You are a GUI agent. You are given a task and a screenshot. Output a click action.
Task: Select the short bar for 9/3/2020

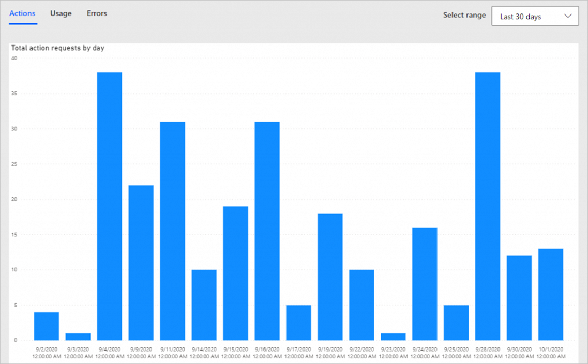(78, 336)
